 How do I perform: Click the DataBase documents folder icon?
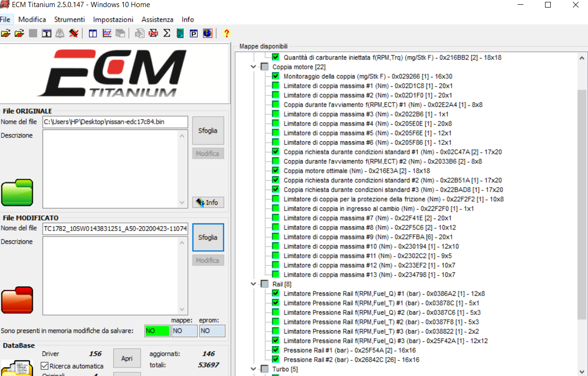[17, 368]
